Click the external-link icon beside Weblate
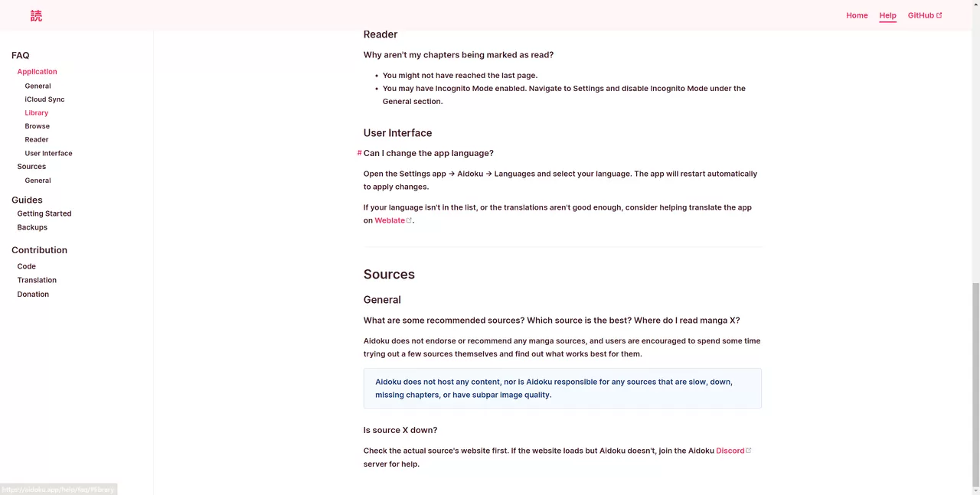The height and width of the screenshot is (495, 980). coord(410,220)
